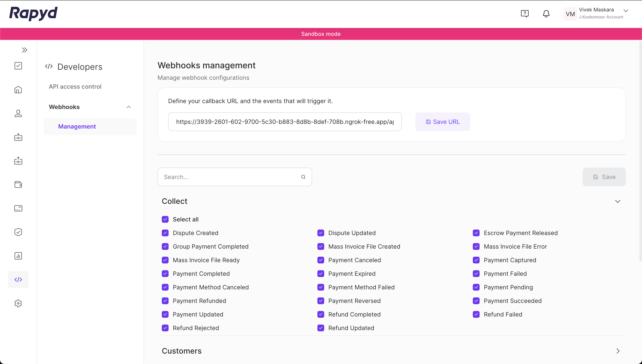Collapse the Collect events section
The height and width of the screenshot is (364, 642).
click(618, 201)
